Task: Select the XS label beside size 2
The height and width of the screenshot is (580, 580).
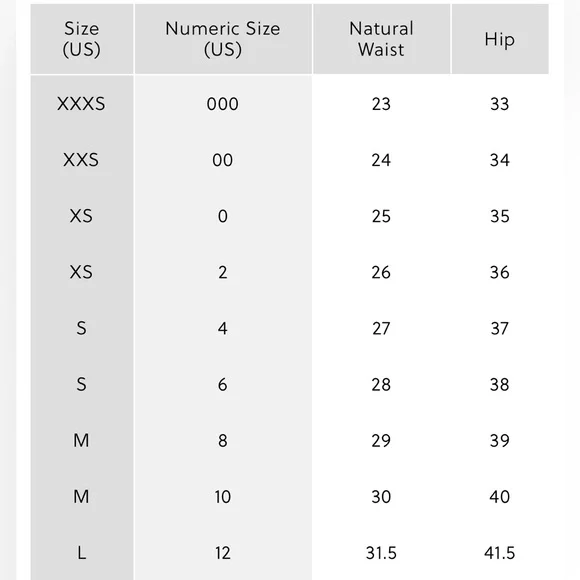Action: point(81,272)
